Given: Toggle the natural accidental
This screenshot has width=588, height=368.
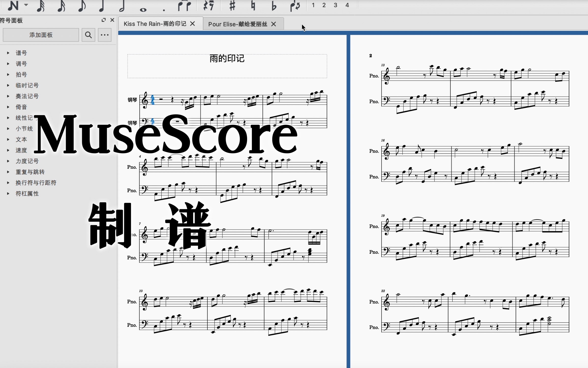Looking at the screenshot, I should [253, 6].
